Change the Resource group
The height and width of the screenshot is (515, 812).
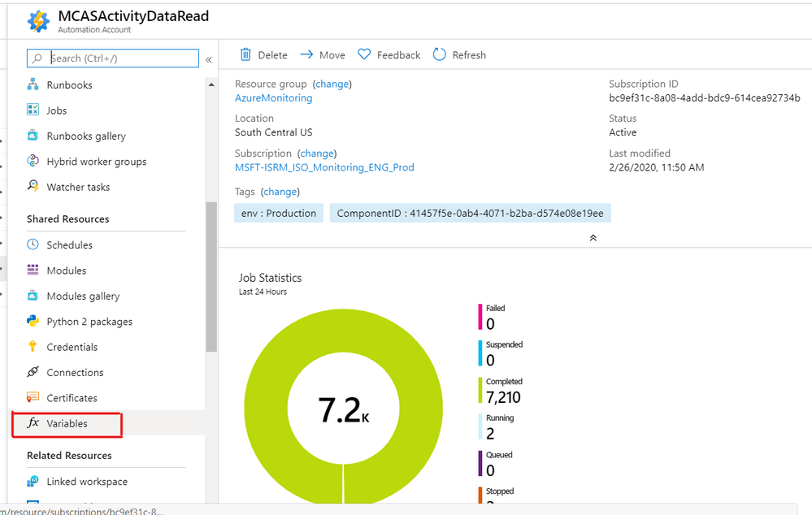tap(332, 84)
